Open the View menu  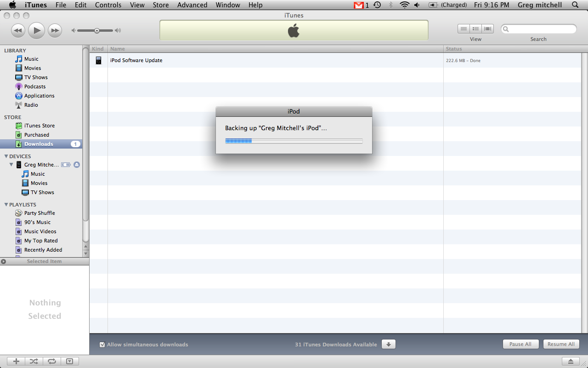tap(137, 5)
